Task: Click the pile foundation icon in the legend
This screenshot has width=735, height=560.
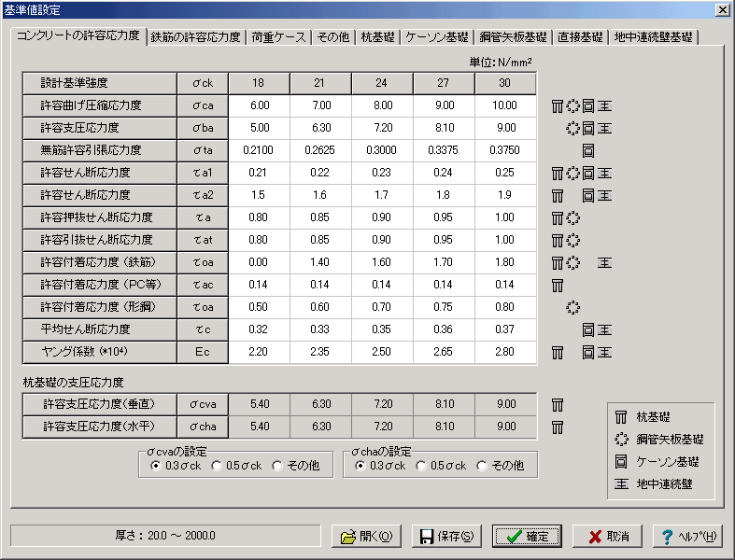Action: point(621,417)
